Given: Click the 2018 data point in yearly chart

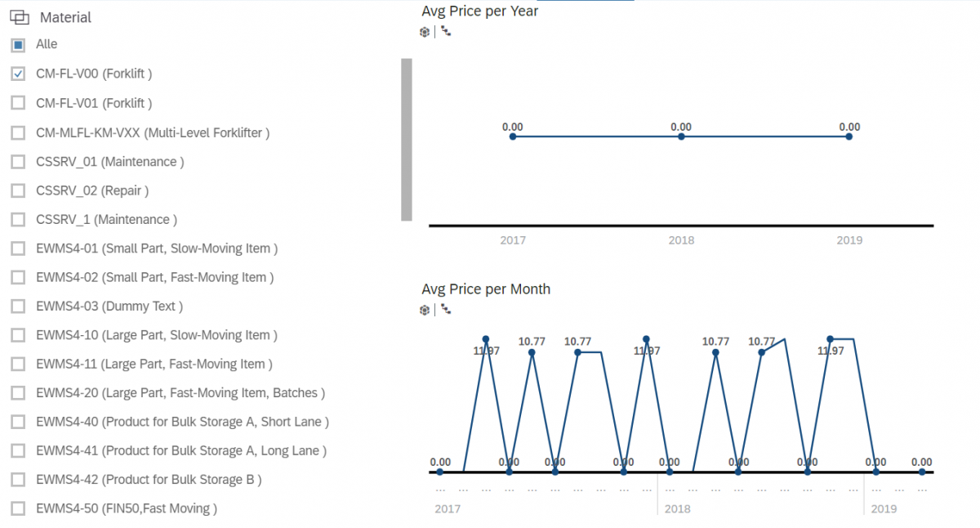Looking at the screenshot, I should [681, 136].
